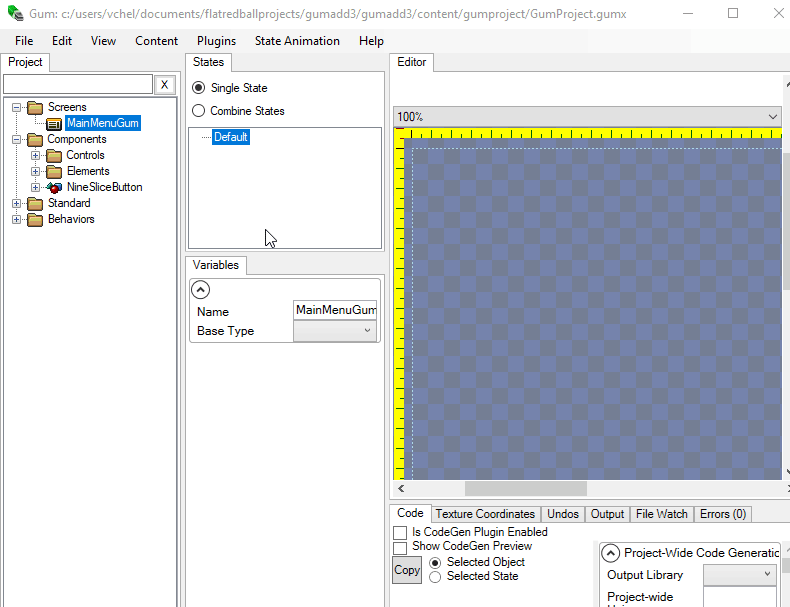Click the Screens folder icon
Image resolution: width=790 pixels, height=607 pixels.
(x=36, y=107)
